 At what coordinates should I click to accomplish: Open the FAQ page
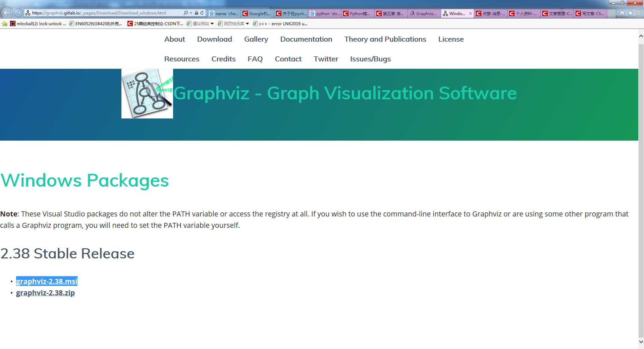(255, 59)
